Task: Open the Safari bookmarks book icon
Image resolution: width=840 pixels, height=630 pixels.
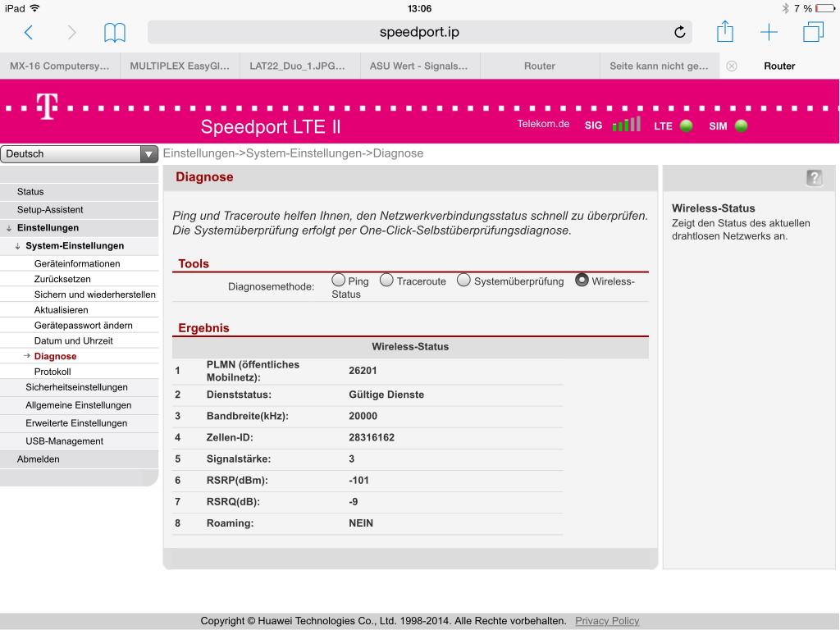Action: pyautogui.click(x=115, y=33)
